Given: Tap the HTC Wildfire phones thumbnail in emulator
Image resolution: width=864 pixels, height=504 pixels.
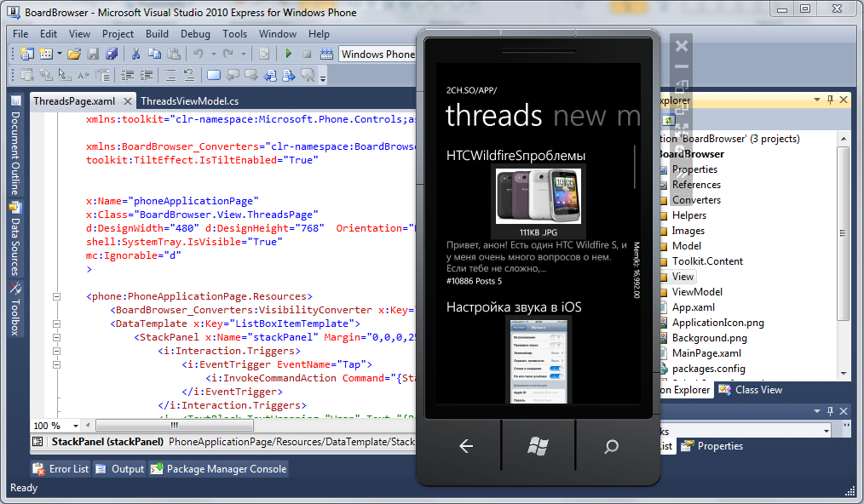Looking at the screenshot, I should pos(539,196).
